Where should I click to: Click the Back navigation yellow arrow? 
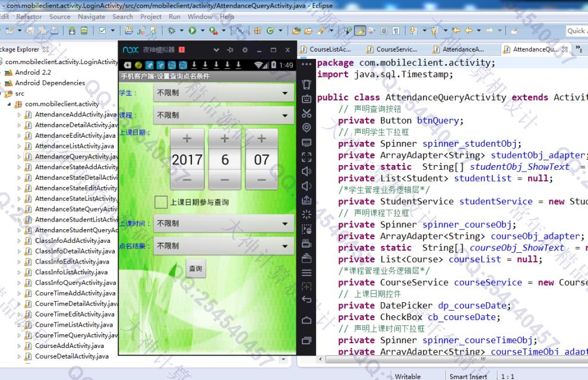(x=469, y=30)
